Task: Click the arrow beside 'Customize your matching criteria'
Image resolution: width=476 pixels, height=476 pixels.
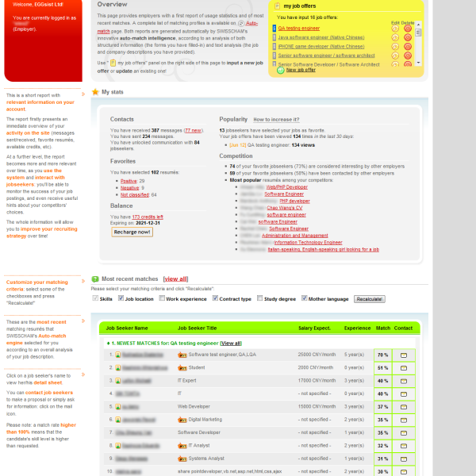Action: pos(83,282)
